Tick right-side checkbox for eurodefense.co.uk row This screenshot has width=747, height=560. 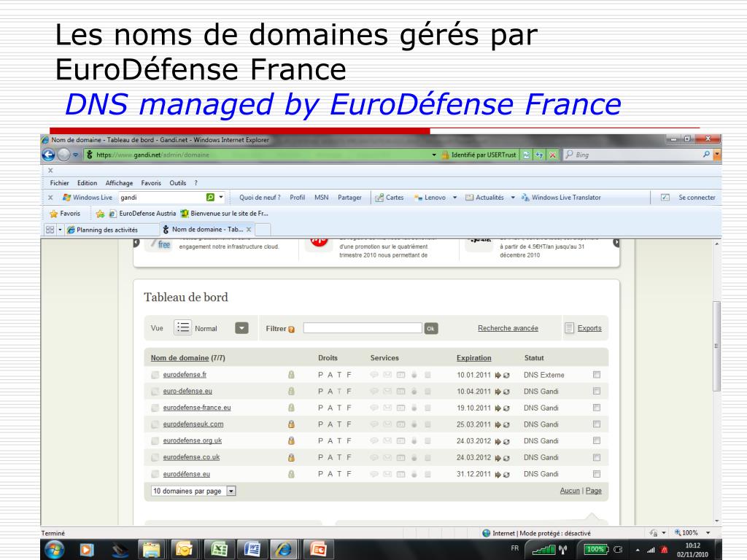click(597, 457)
